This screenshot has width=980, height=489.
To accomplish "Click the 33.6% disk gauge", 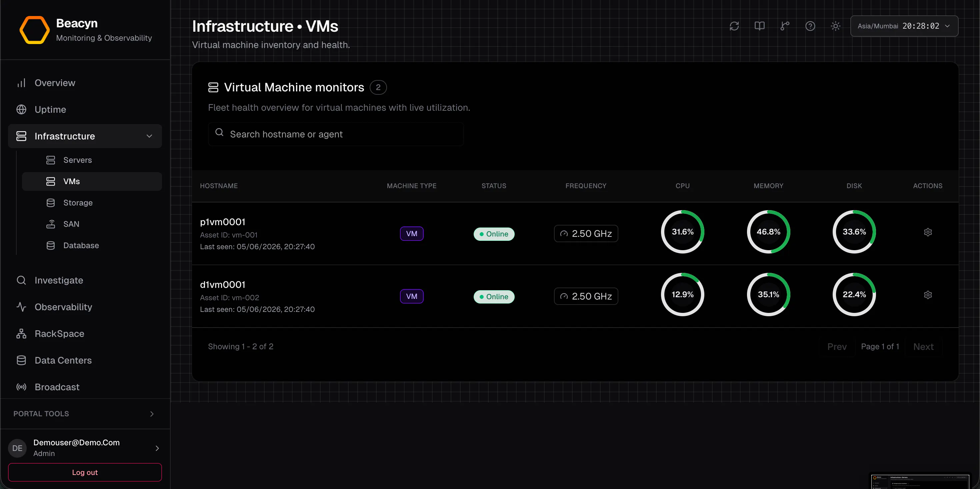I will click(854, 231).
